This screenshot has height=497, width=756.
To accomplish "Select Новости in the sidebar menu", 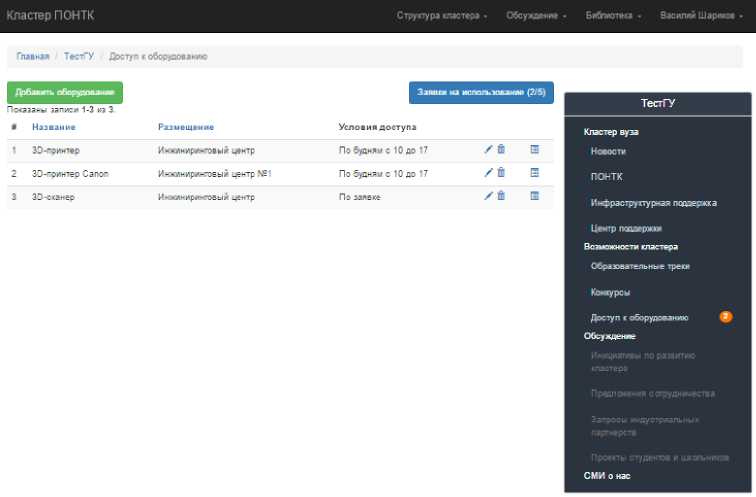I will [x=608, y=151].
